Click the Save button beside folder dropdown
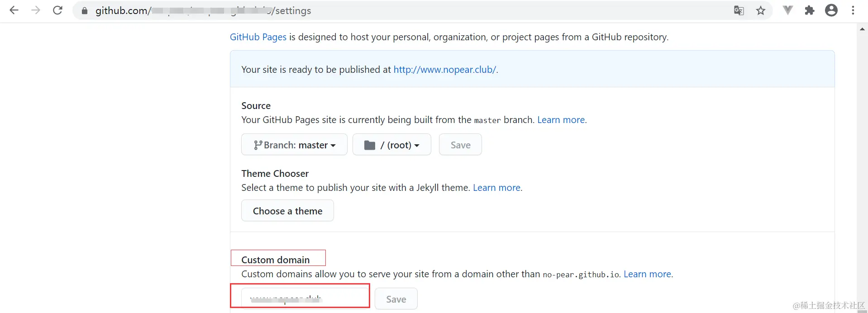 tap(460, 145)
